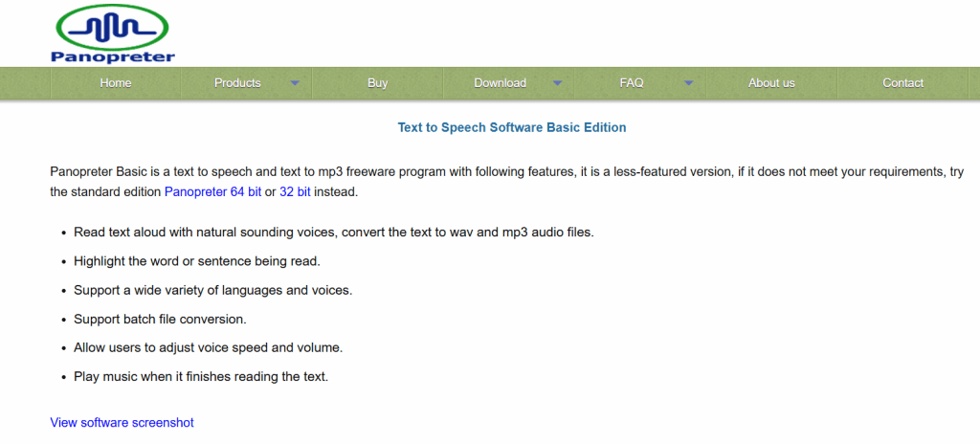Follow the Panopreter 64 bit link
The image size is (980, 444).
tap(213, 192)
